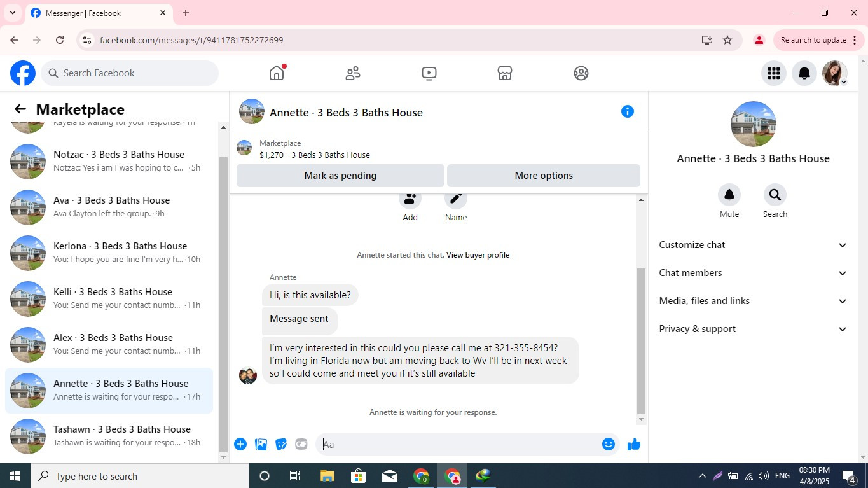Open the apps grid menu
868x488 pixels.
[774, 73]
